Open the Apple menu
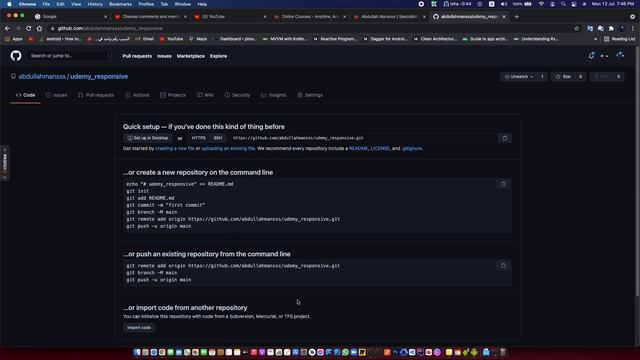Image resolution: width=640 pixels, height=360 pixels. (9, 4)
